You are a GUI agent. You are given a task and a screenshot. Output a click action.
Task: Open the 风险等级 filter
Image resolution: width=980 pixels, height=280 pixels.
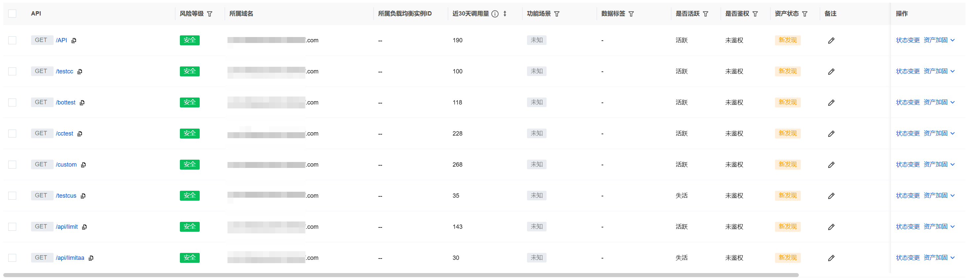210,14
